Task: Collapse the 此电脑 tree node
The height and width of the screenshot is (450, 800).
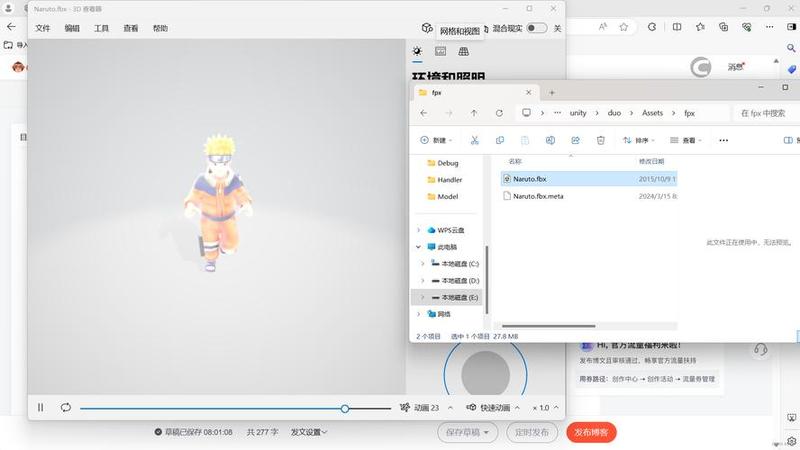Action: point(419,247)
